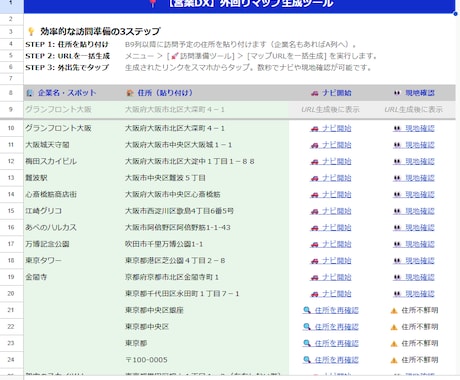Viewport: 460px width, 380px height.
Task: Select row header 15
Action: pyautogui.click(x=11, y=211)
